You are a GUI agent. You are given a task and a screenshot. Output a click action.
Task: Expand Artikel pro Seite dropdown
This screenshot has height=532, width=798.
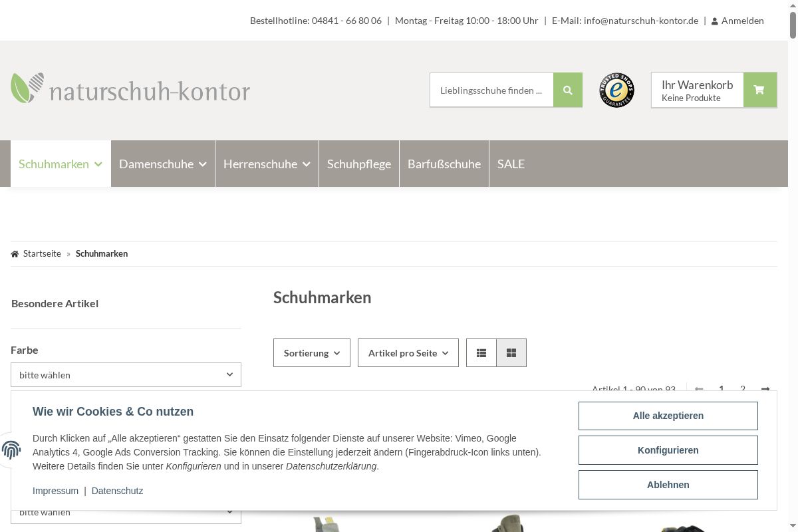pyautogui.click(x=408, y=353)
